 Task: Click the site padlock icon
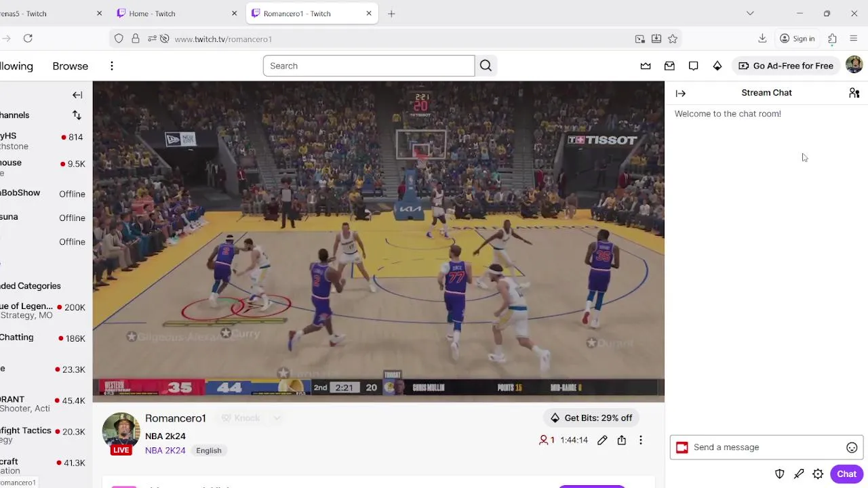[136, 39]
